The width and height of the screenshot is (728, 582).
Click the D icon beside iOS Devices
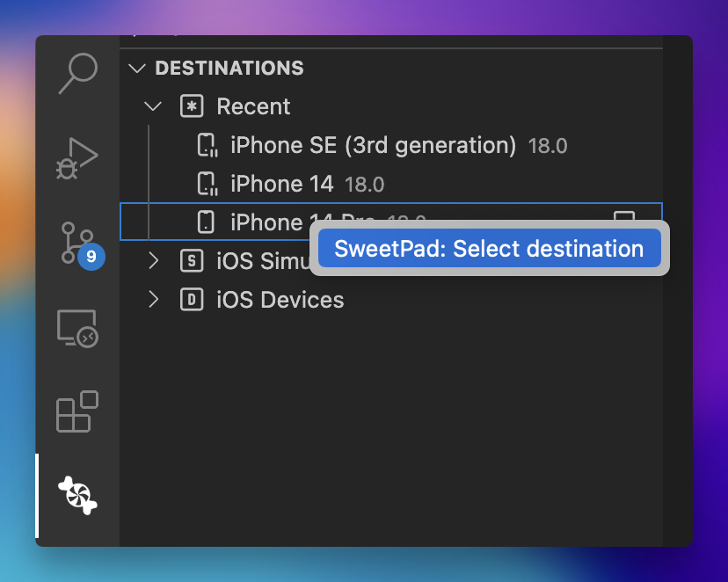point(191,299)
